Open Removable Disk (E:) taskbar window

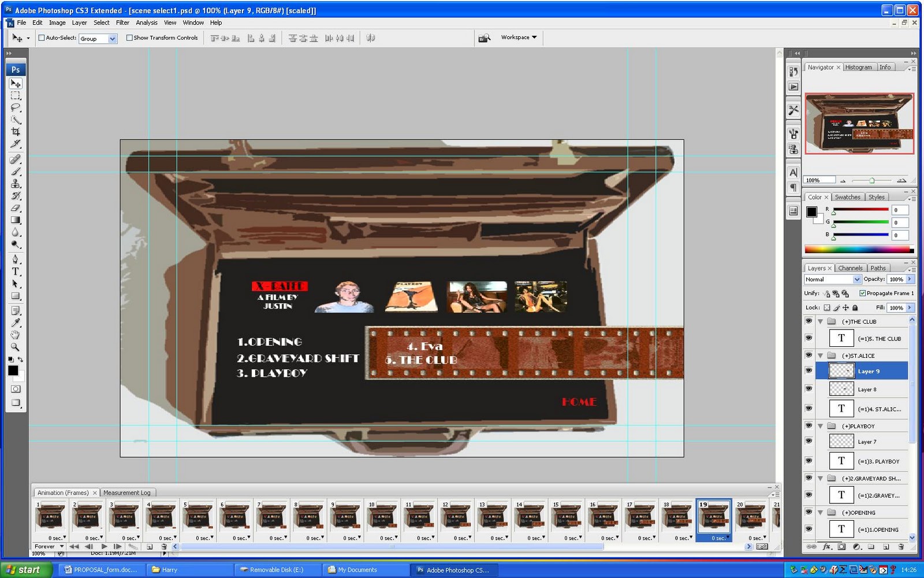point(277,570)
